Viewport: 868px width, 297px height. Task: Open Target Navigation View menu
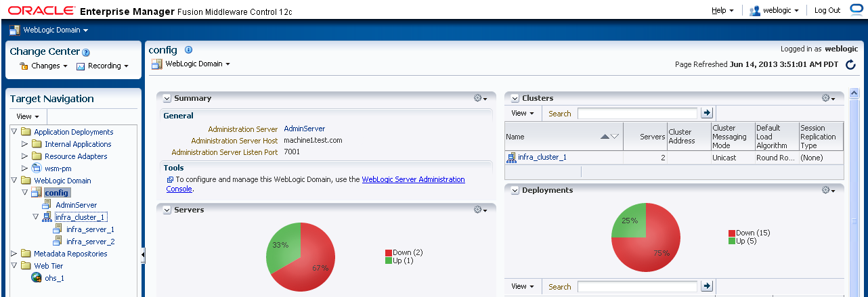click(x=28, y=116)
